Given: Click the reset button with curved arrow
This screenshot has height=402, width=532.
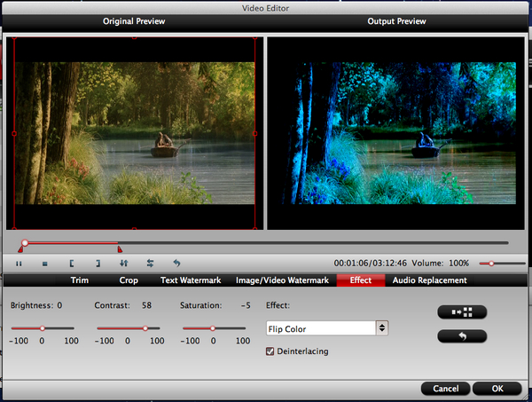Looking at the screenshot, I should pos(462,336).
